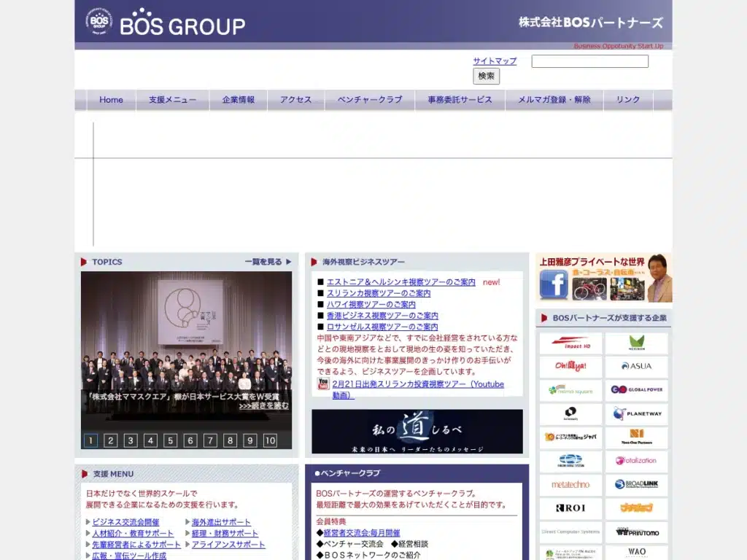Screen dimensions: 747x560
Task: Open the 支援メニュー navigation item
Action: (172, 99)
